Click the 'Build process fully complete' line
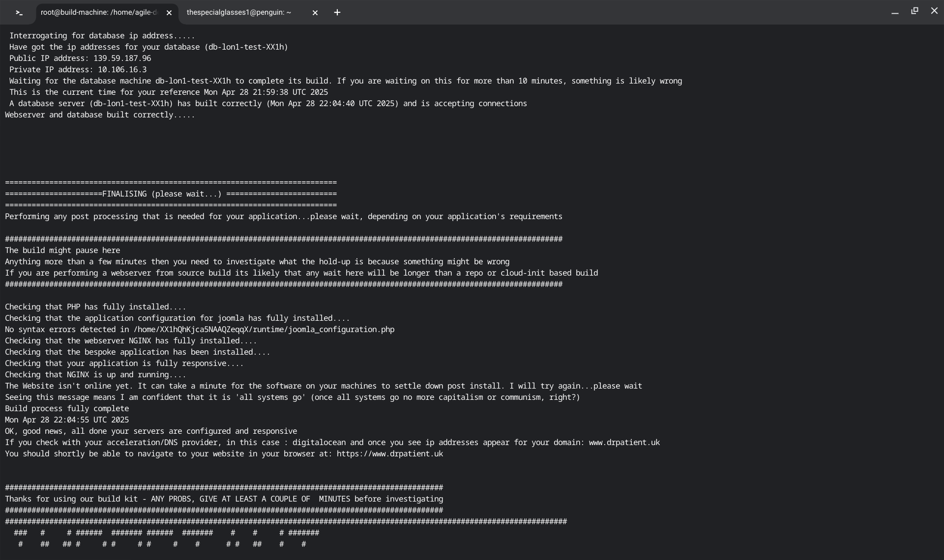The width and height of the screenshot is (944, 560). point(67,409)
